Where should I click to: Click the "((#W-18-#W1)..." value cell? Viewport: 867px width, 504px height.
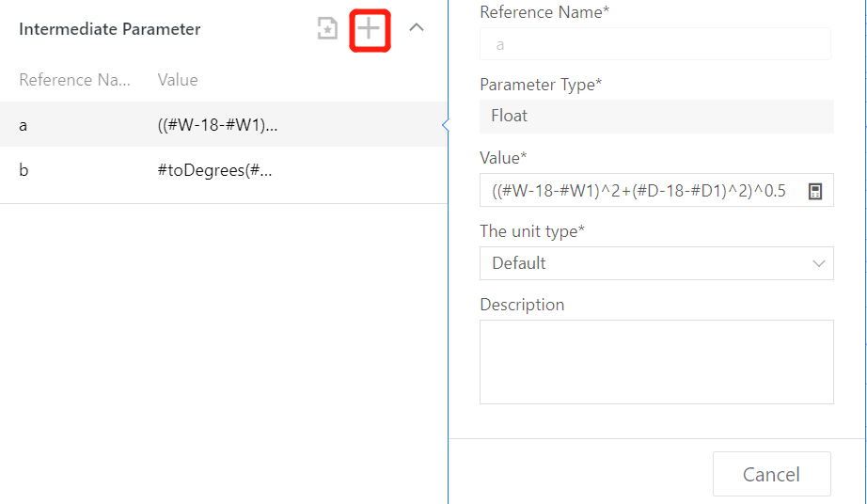pyautogui.click(x=218, y=124)
